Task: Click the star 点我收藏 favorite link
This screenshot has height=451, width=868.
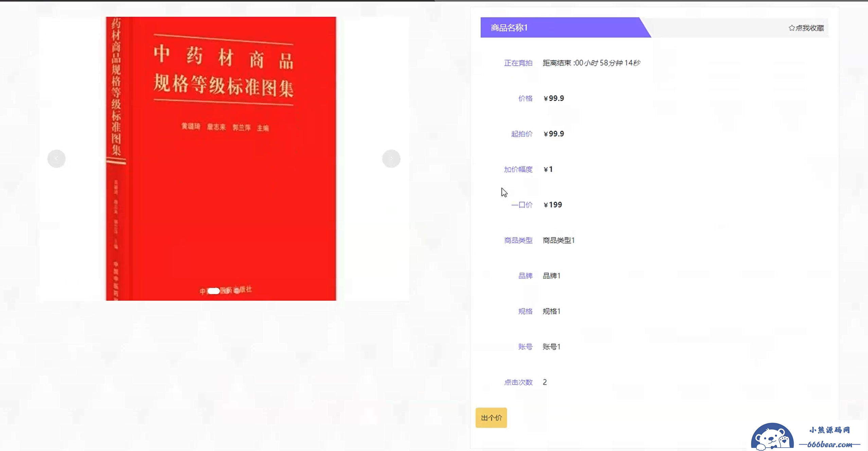Action: [x=806, y=28]
